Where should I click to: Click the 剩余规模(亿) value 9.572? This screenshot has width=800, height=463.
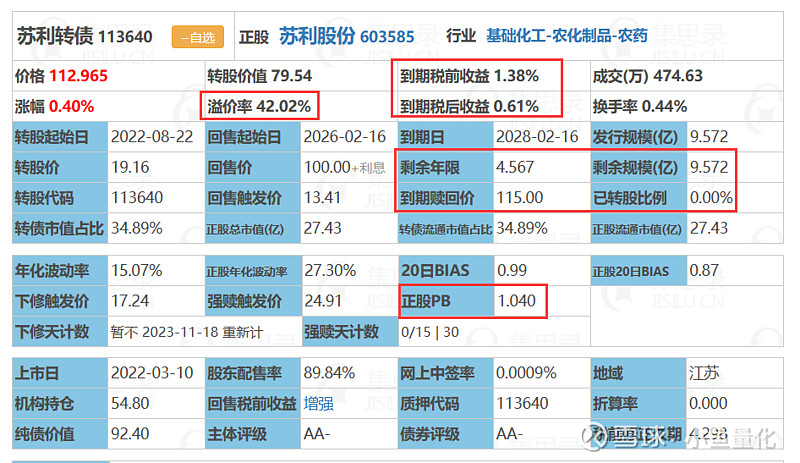pyautogui.click(x=709, y=167)
